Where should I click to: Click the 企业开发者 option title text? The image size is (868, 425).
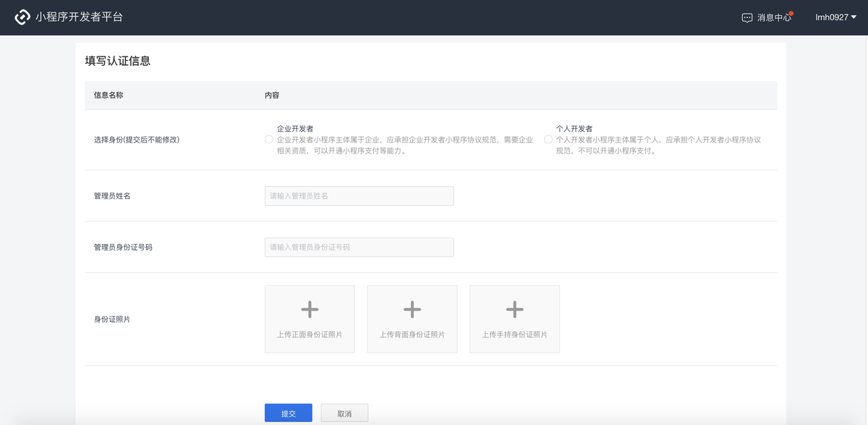pyautogui.click(x=295, y=128)
